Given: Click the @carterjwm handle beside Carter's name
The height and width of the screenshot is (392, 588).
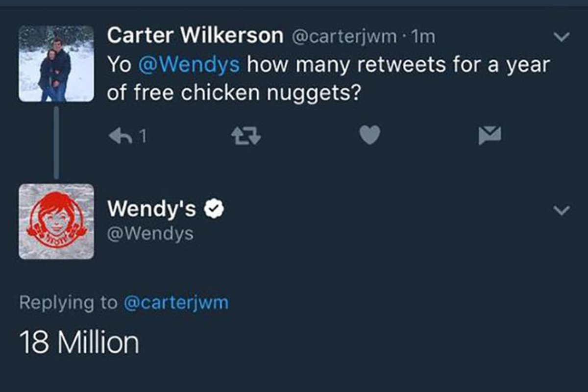Looking at the screenshot, I should [x=345, y=36].
